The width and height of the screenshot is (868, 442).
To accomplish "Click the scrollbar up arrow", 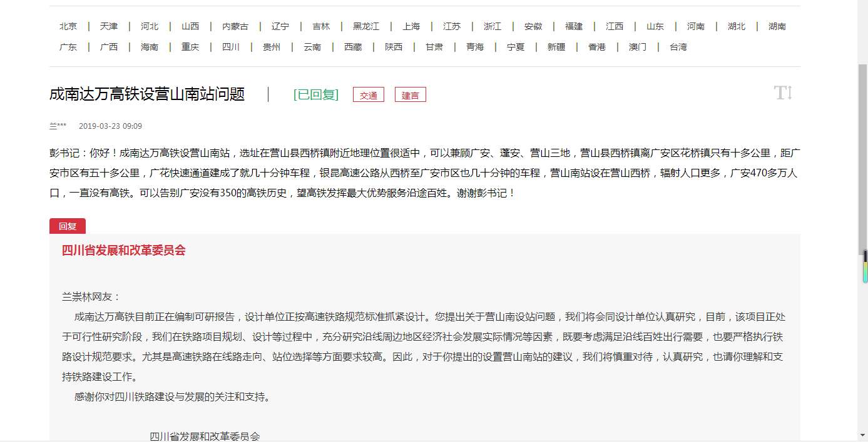I will pyautogui.click(x=862, y=5).
